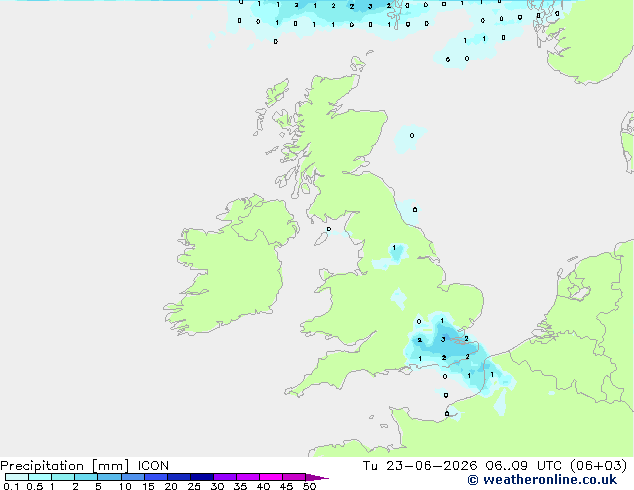The image size is (634, 490).
Task: Pick the dark navy legend swatch between 25 and 30
Action: (202, 477)
